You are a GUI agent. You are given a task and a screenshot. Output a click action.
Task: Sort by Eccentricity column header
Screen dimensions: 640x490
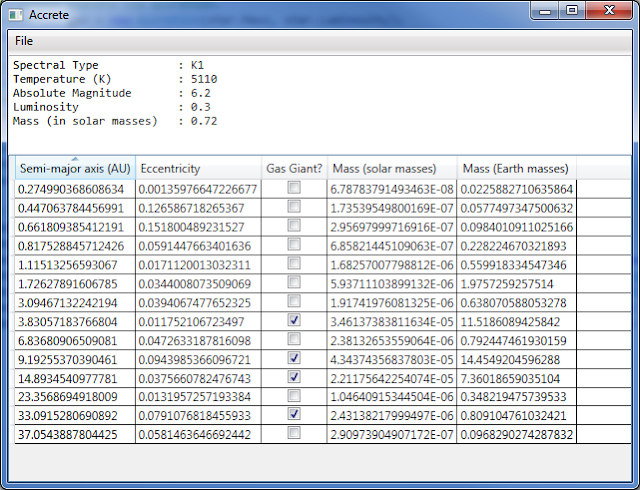coord(198,168)
